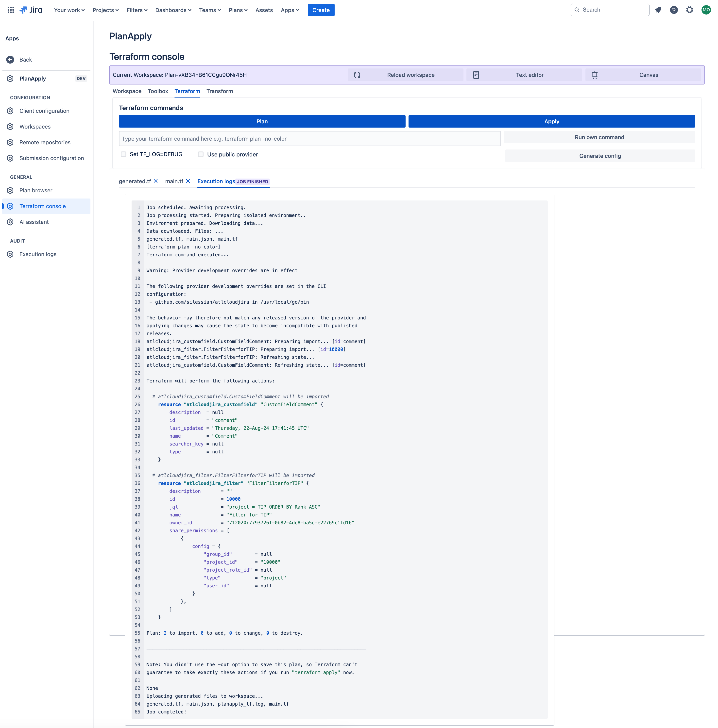This screenshot has height=728, width=718.
Task: Click the Back arrow icon
Action: [10, 60]
